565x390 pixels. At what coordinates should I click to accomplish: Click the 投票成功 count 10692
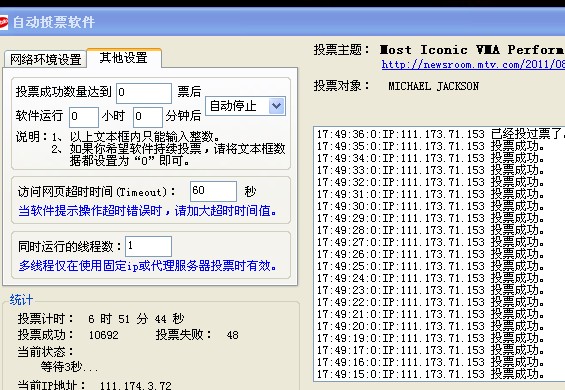click(103, 335)
